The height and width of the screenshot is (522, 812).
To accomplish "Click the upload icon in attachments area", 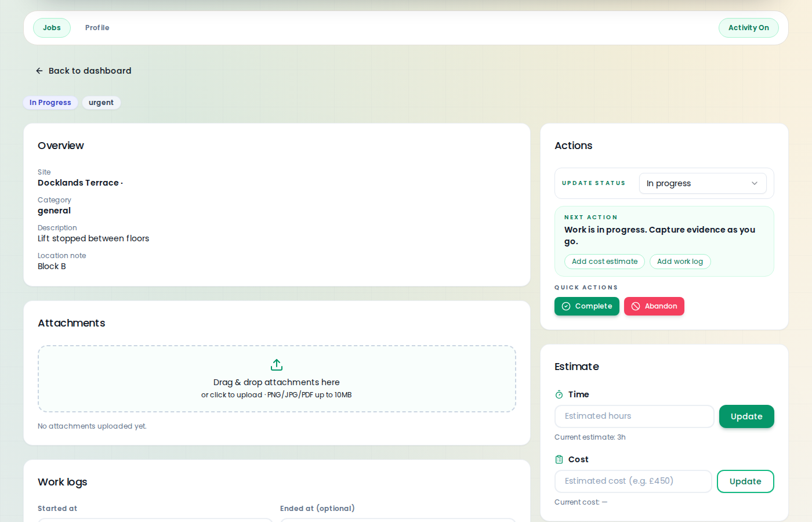I will pos(277,365).
